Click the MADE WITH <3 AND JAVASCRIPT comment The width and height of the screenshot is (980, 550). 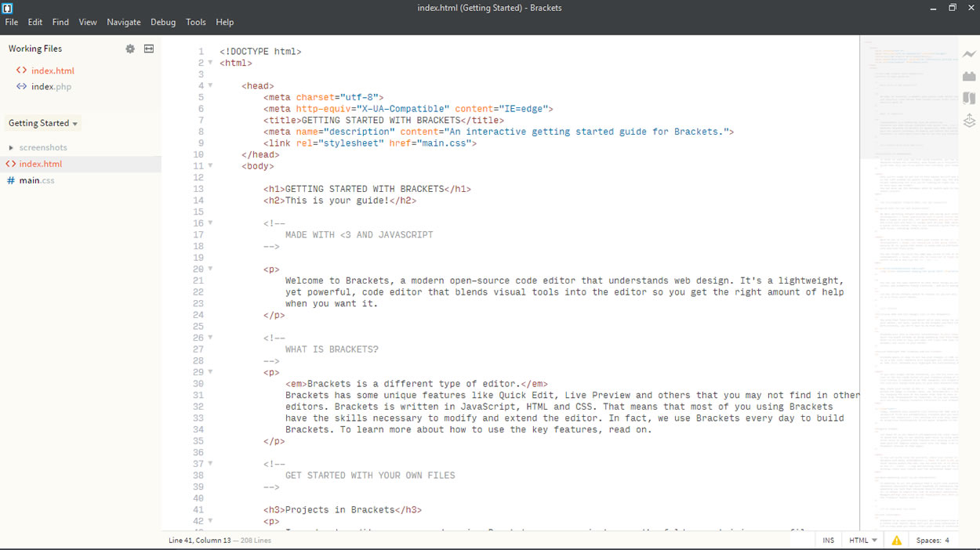(x=359, y=235)
